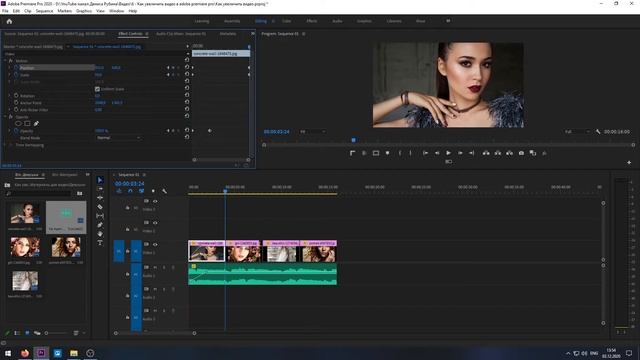Image resolution: width=640 pixels, height=360 pixels.
Task: Select the Selection tool arrow
Action: click(100, 180)
